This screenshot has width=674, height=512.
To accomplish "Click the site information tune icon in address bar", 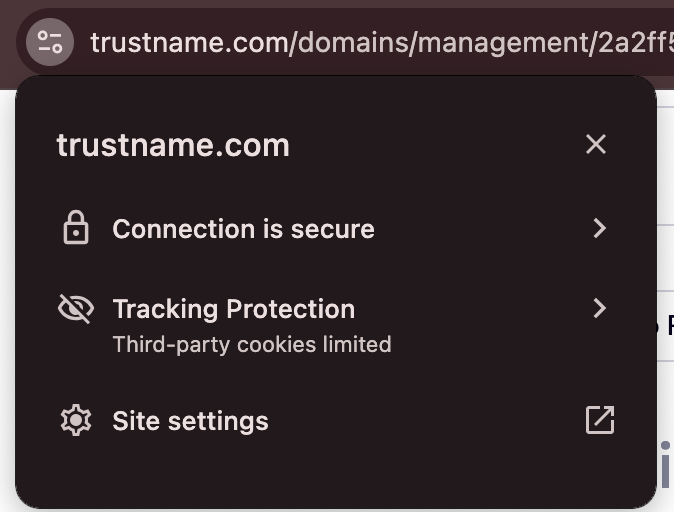I will (x=49, y=42).
